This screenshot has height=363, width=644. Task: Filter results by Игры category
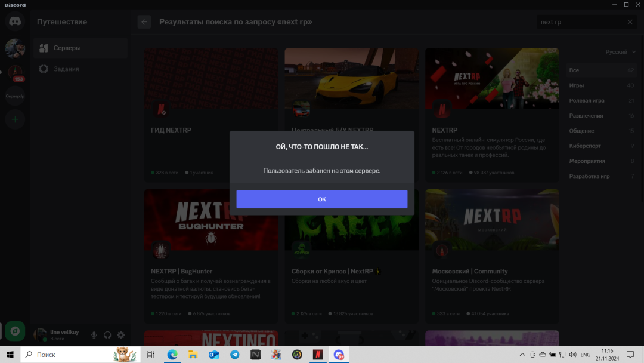click(x=601, y=85)
